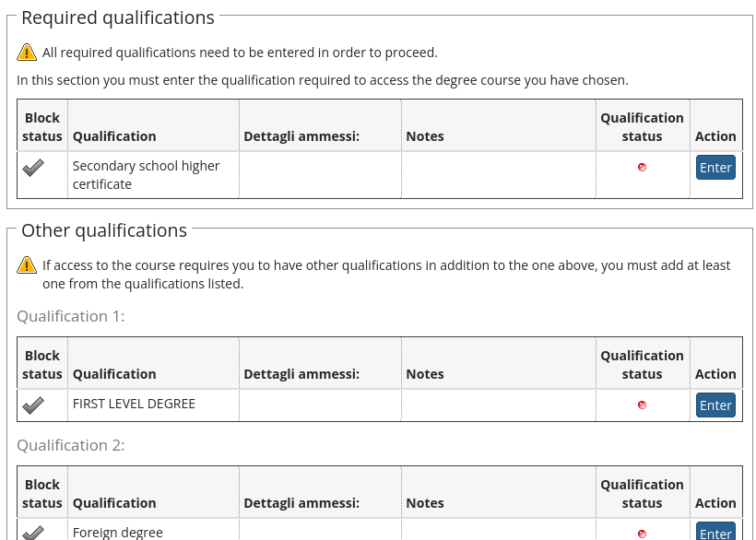Click the red status dot for Secondary school certificate

[642, 168]
